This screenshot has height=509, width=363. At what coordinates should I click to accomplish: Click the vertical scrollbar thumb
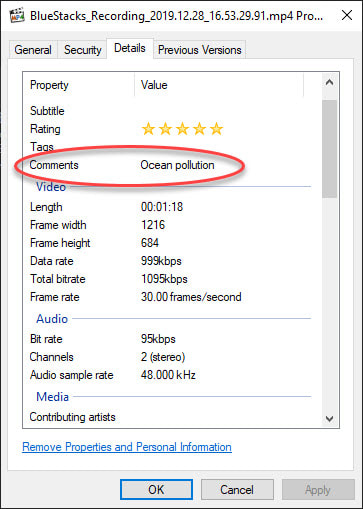(329, 148)
